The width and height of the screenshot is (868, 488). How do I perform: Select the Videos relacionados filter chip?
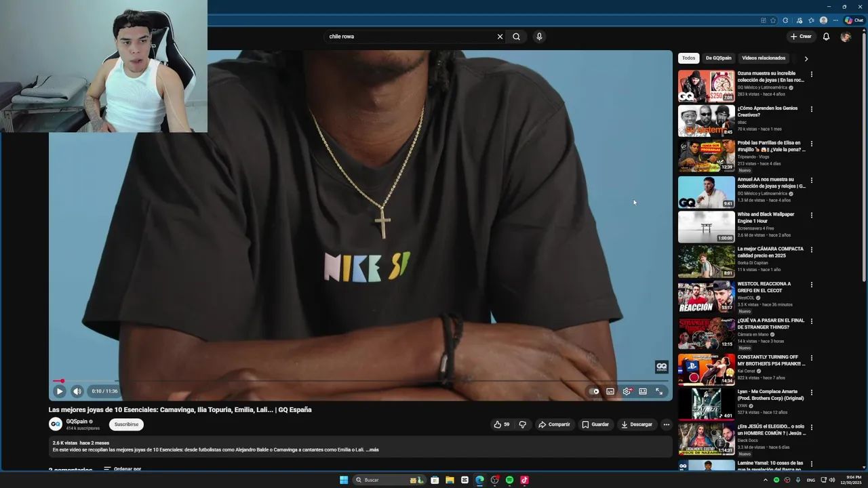click(764, 58)
